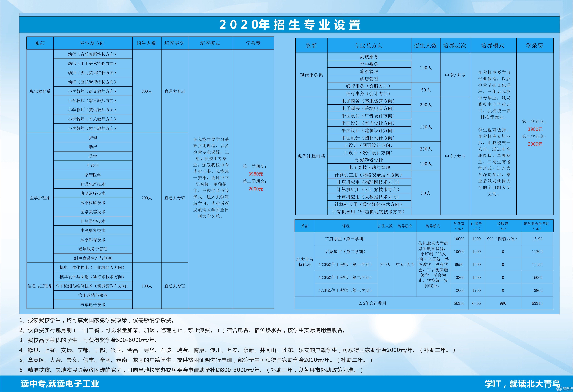Click 医学影像技术 row
This screenshot has width=573, height=392.
pos(93,240)
